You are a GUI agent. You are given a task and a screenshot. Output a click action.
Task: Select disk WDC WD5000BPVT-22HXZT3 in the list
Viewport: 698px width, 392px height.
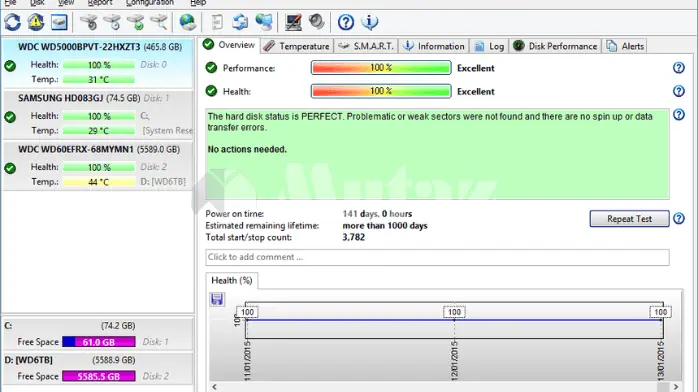pos(97,63)
